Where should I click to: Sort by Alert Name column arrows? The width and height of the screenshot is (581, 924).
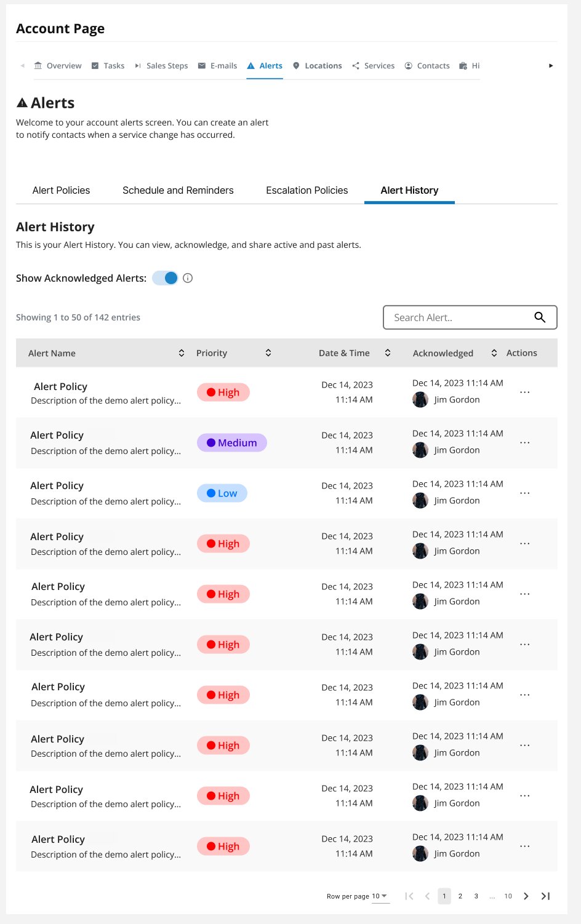click(182, 353)
